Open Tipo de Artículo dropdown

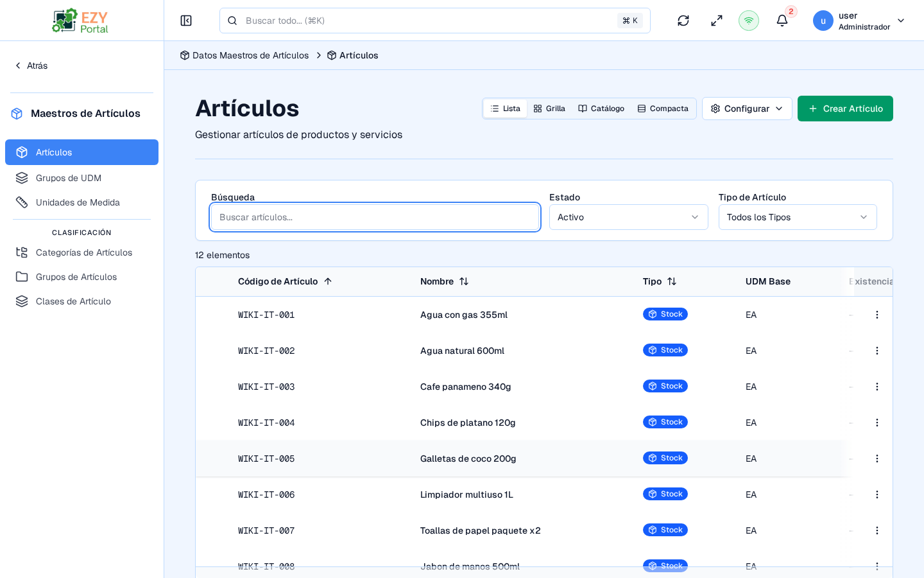point(798,217)
